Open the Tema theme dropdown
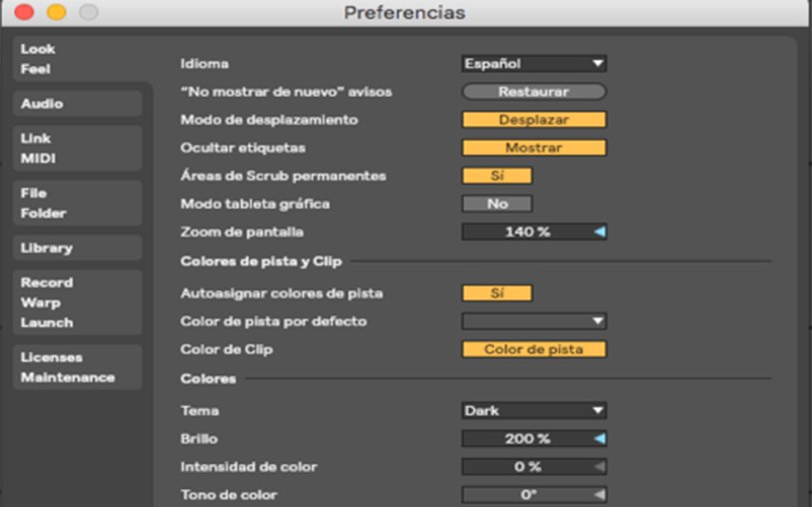The height and width of the screenshot is (507, 812). (533, 410)
